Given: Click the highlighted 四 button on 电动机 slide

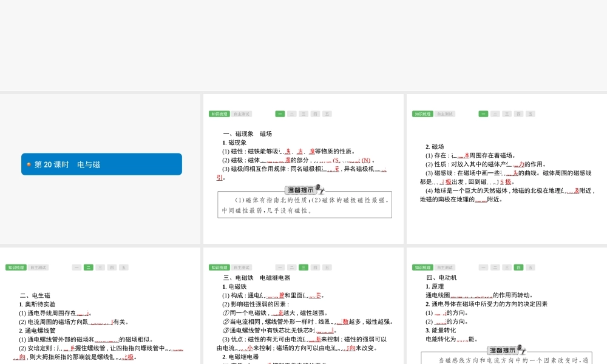Looking at the screenshot, I should (518, 268).
